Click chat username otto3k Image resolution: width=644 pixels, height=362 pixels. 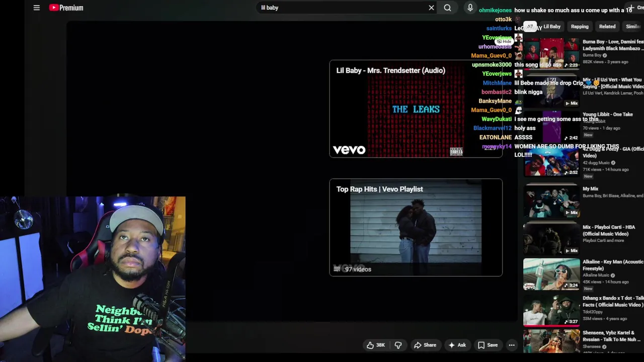(504, 20)
